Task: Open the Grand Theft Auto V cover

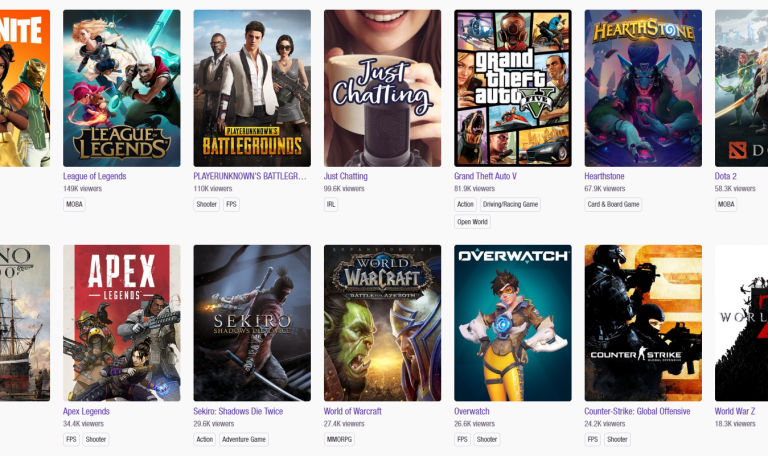Action: 512,88
